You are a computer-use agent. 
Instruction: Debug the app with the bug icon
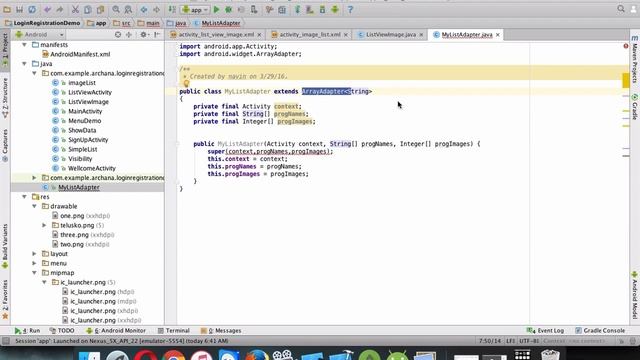(x=229, y=9)
